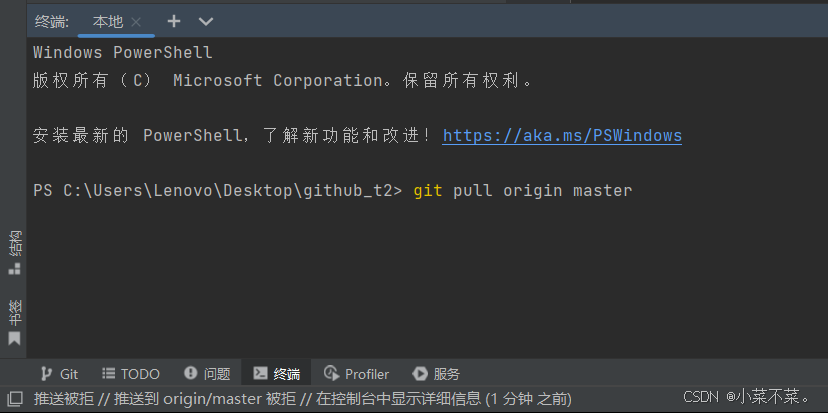Open the 服务 (Services) tool window

click(x=437, y=374)
